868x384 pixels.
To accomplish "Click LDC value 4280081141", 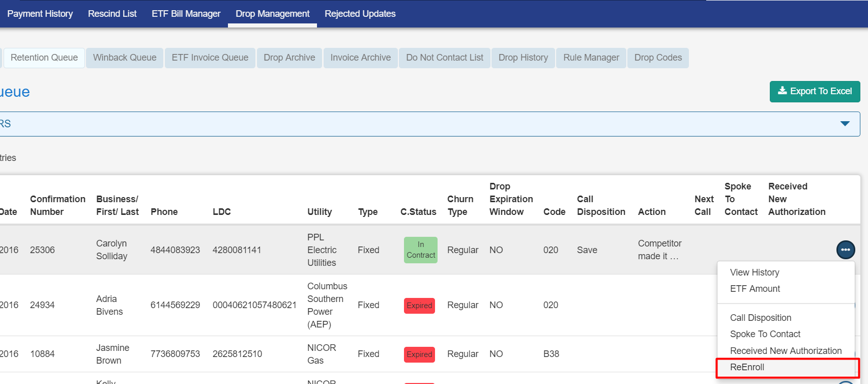I will tap(237, 250).
